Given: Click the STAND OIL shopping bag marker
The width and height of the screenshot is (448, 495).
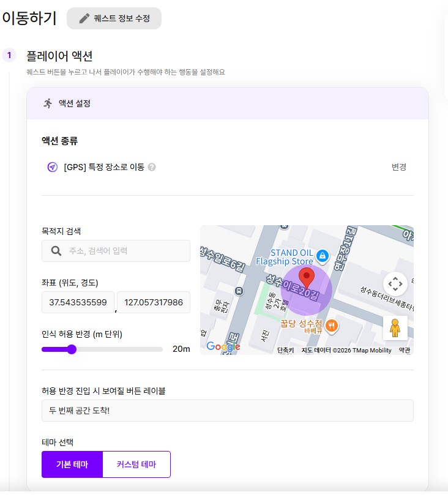Looking at the screenshot, I should 323,256.
